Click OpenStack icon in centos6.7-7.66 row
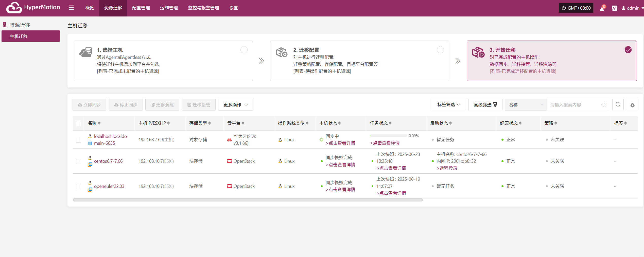The image size is (644, 257). pyautogui.click(x=229, y=161)
